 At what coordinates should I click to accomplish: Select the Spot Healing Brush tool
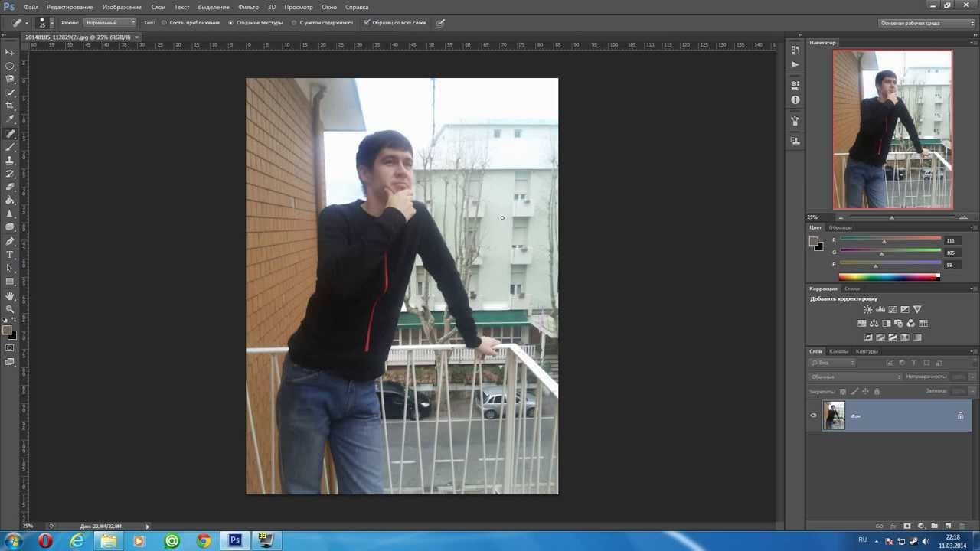point(10,134)
